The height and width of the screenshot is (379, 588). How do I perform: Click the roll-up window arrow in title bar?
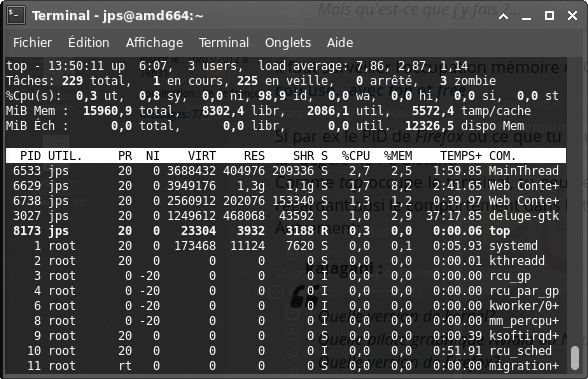(503, 16)
